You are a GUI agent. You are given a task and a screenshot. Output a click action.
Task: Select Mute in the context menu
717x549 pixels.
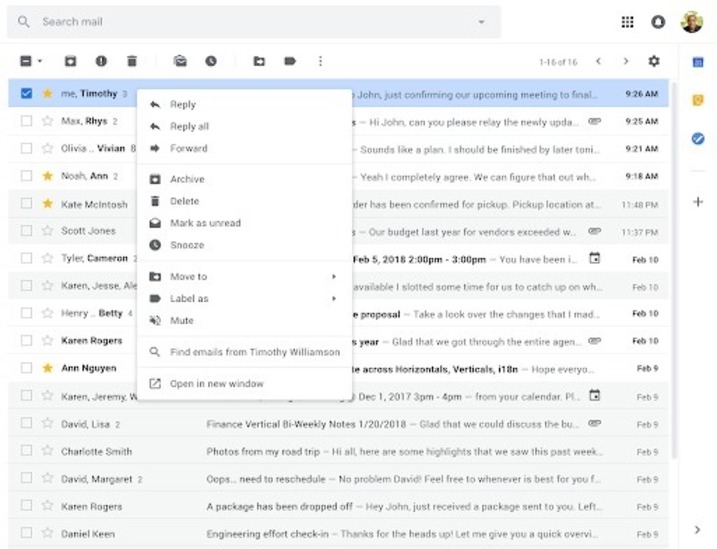245,320
